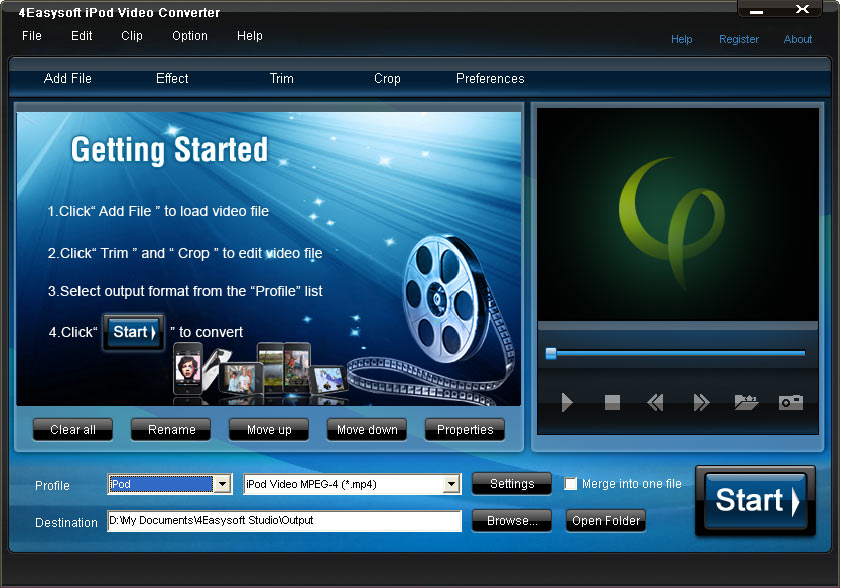Click the Settings button

(511, 484)
